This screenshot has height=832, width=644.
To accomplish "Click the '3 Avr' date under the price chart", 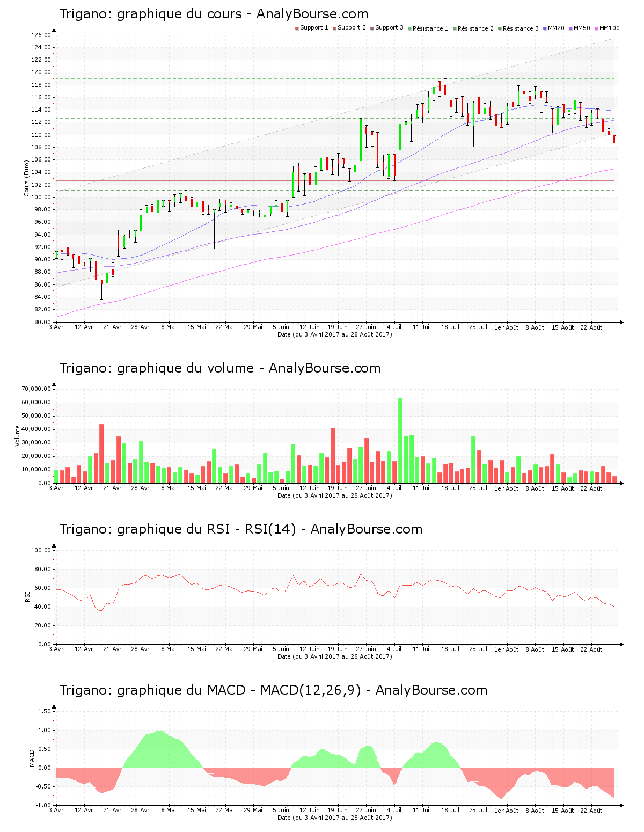I will tap(56, 327).
